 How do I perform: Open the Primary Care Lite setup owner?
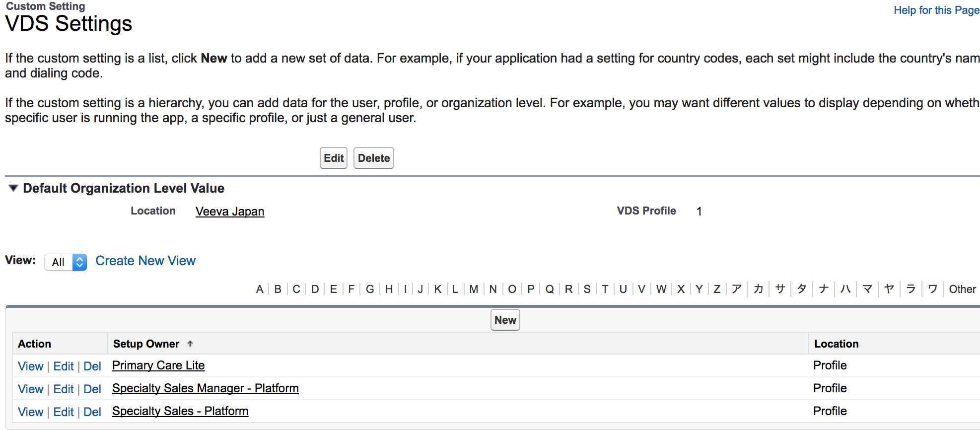158,365
